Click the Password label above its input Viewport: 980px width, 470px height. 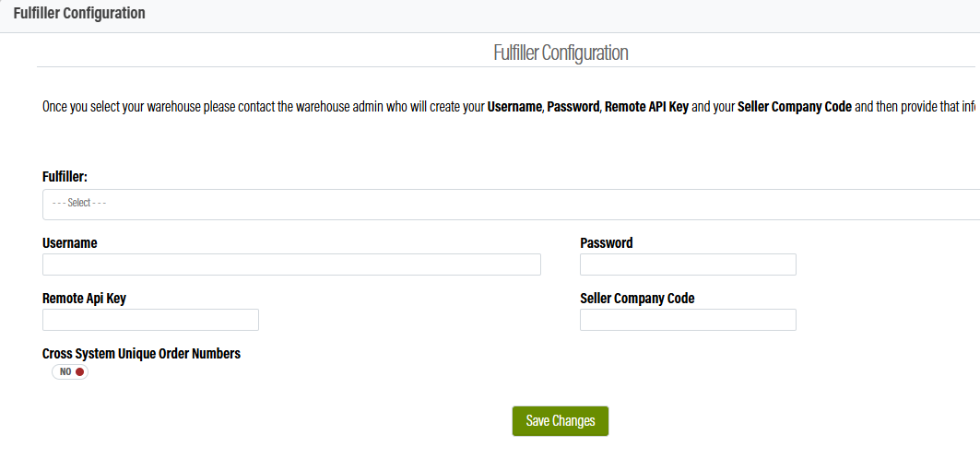[x=607, y=243]
